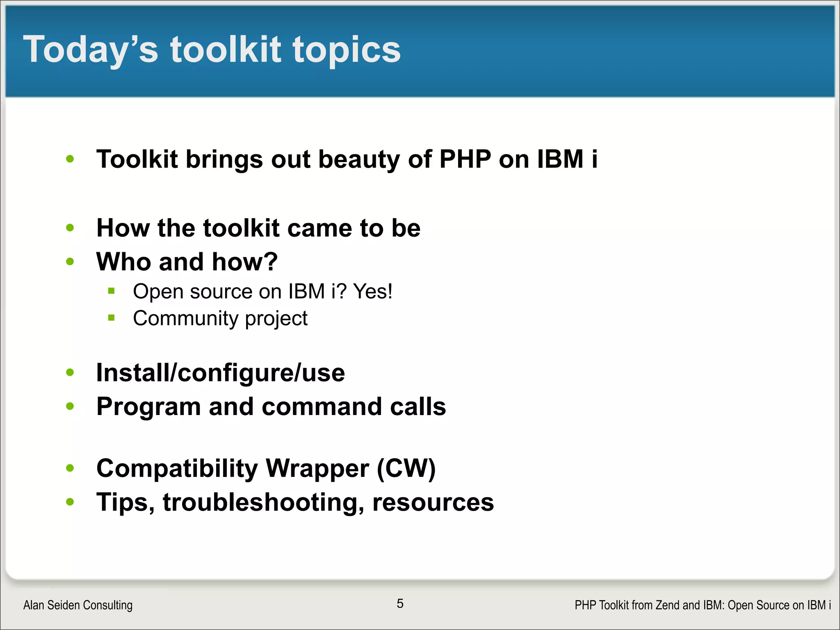
Task: Select the "Community project" sub-bullet
Action: [x=220, y=319]
